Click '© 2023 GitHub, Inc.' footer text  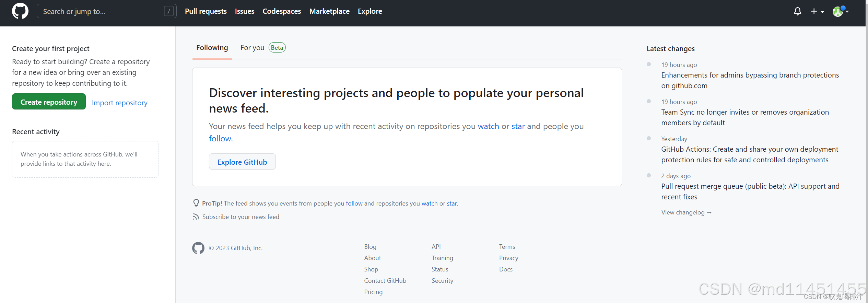[x=236, y=248]
